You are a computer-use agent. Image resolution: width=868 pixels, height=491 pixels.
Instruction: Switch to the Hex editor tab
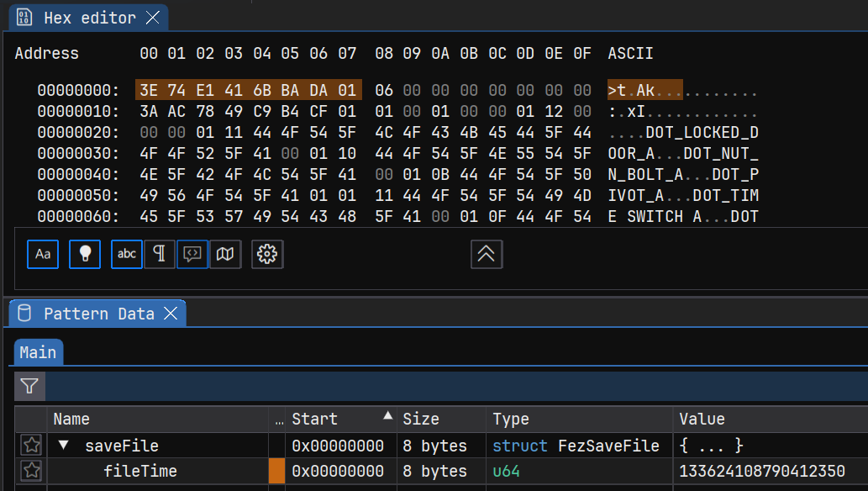pyautogui.click(x=90, y=18)
